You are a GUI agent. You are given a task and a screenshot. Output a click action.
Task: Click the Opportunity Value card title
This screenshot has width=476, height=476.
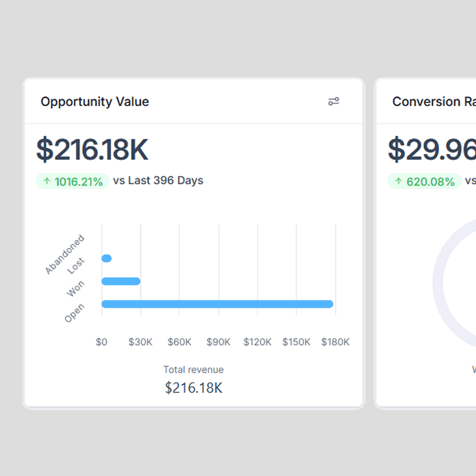[95, 102]
